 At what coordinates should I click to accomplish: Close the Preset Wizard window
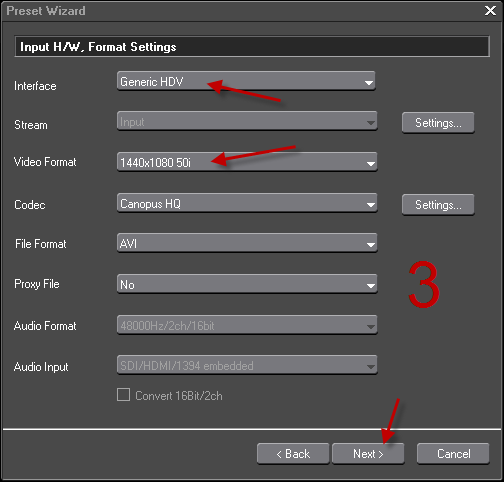(x=490, y=10)
